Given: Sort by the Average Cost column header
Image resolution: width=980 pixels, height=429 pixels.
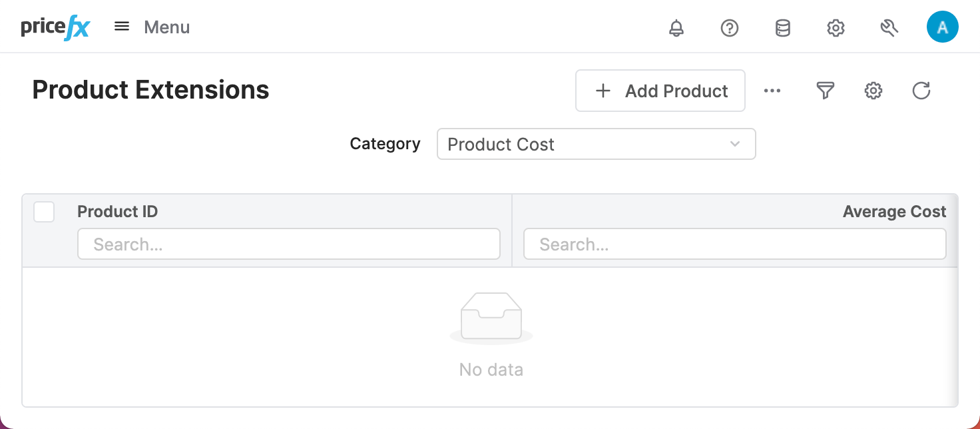Looking at the screenshot, I should (x=893, y=212).
